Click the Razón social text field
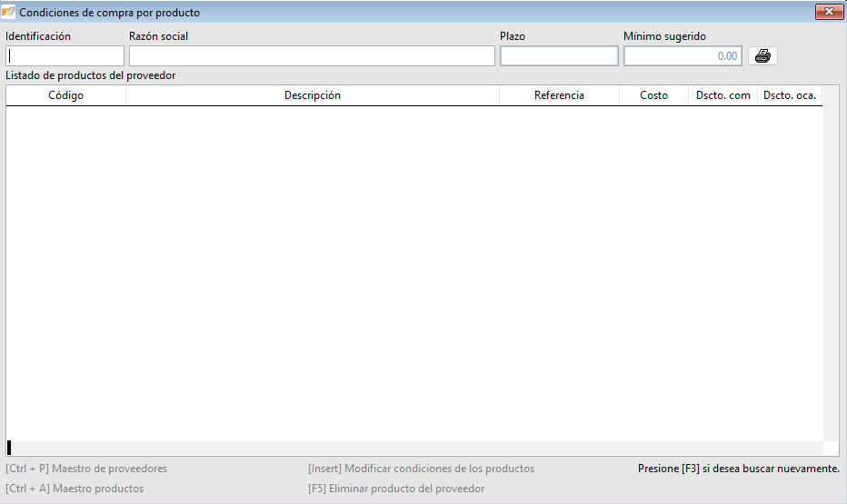Image resolution: width=847 pixels, height=504 pixels. click(312, 56)
